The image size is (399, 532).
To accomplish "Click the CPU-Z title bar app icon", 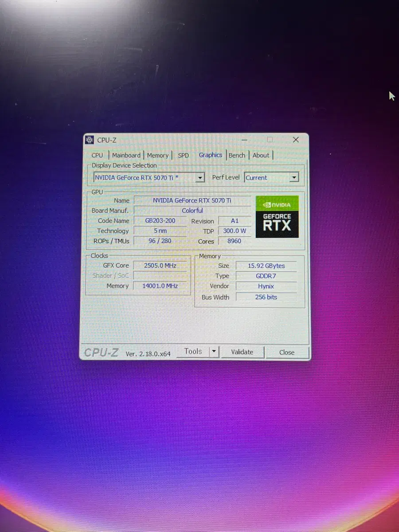I will click(x=89, y=140).
